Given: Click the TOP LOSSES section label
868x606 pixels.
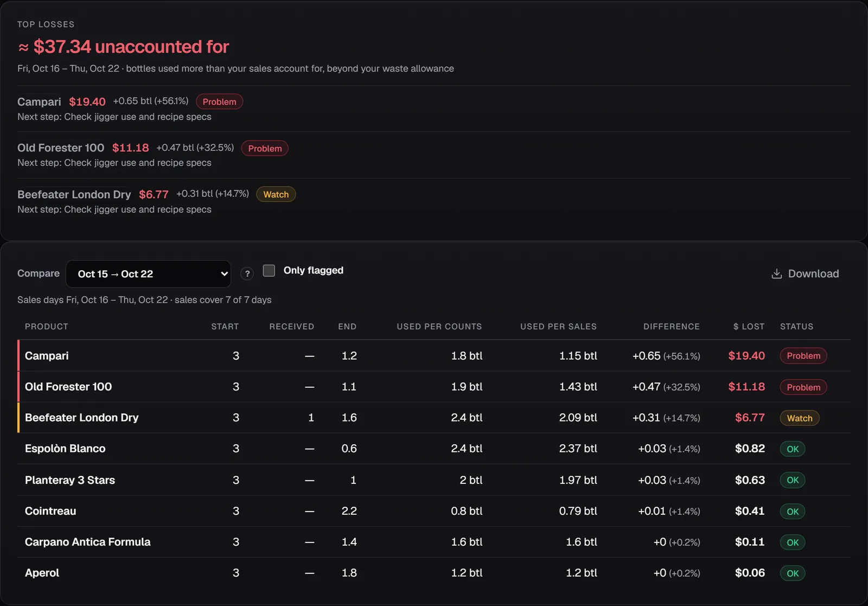Looking at the screenshot, I should click(46, 24).
